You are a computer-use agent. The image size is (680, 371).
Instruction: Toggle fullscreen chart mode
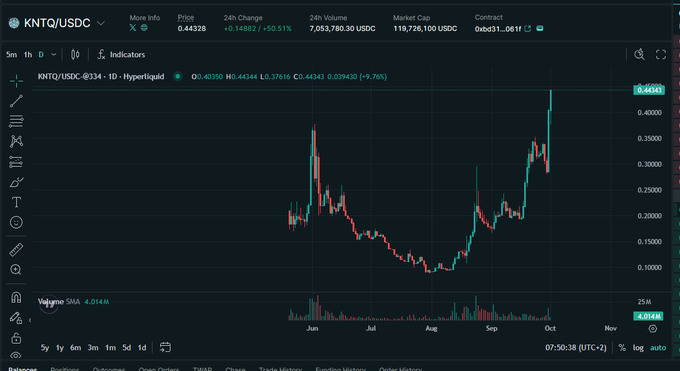(661, 55)
